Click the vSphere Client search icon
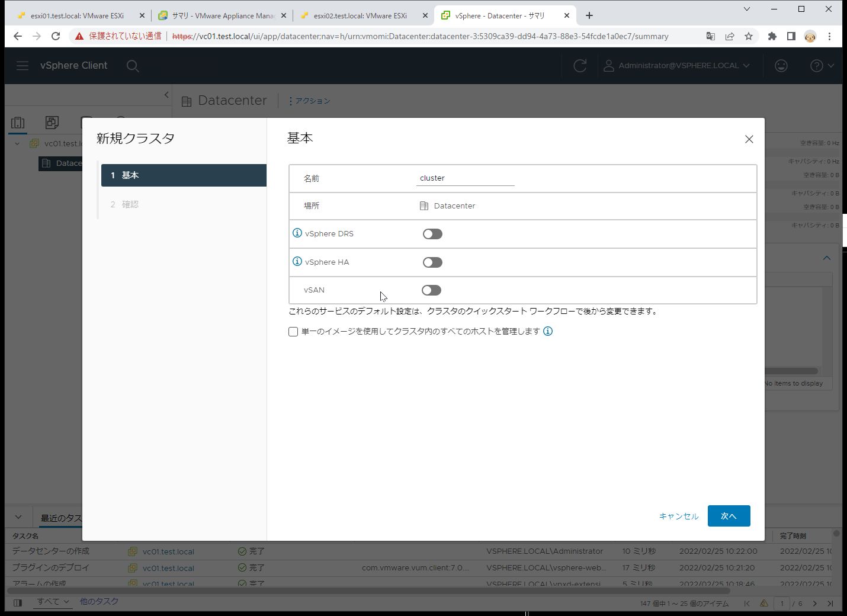 133,66
